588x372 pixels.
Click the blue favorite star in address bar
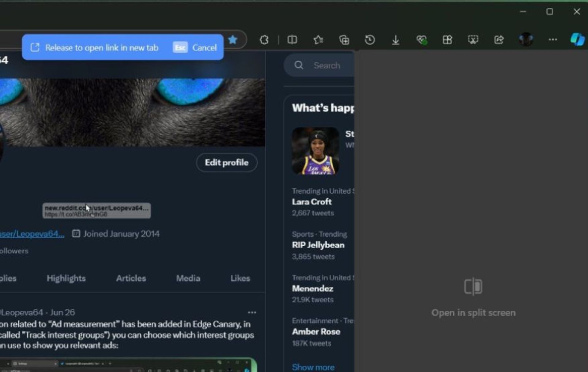tap(233, 40)
